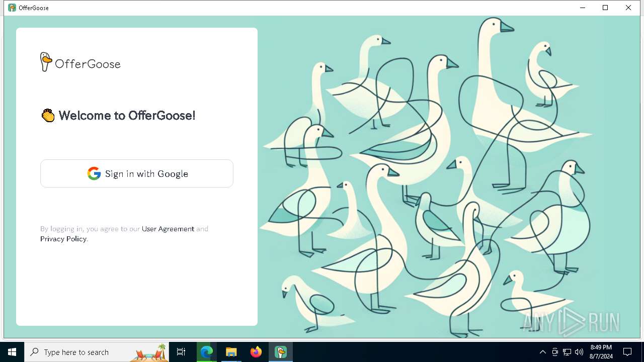Image resolution: width=644 pixels, height=362 pixels.
Task: Open Task View from the taskbar
Action: click(x=181, y=352)
